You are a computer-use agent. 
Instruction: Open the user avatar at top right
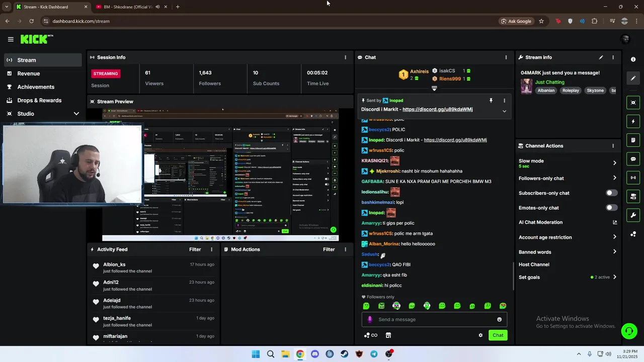coord(625,39)
